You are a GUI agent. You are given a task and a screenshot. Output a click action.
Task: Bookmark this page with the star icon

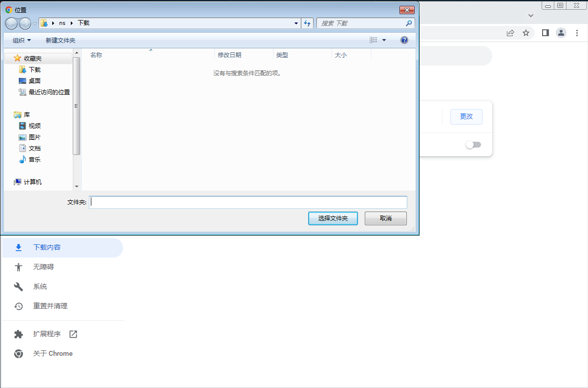click(526, 33)
